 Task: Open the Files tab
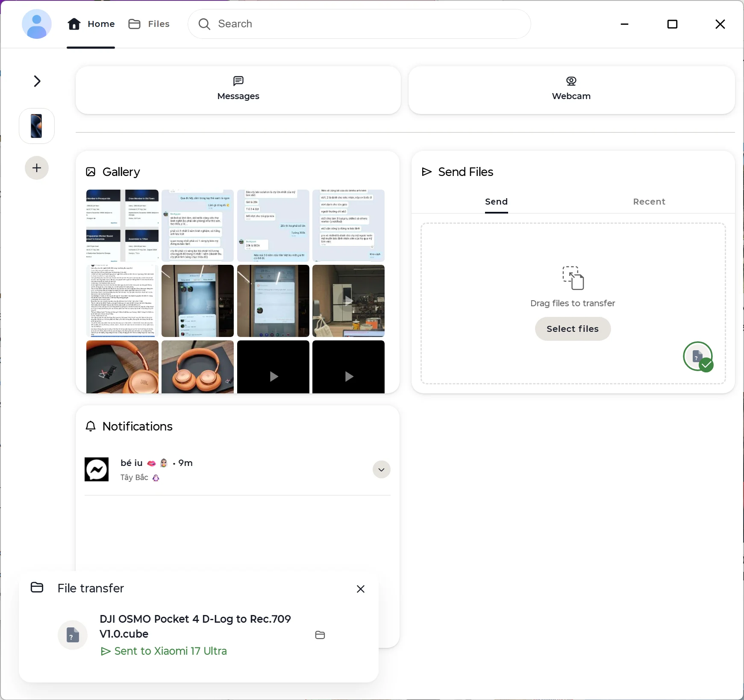149,24
